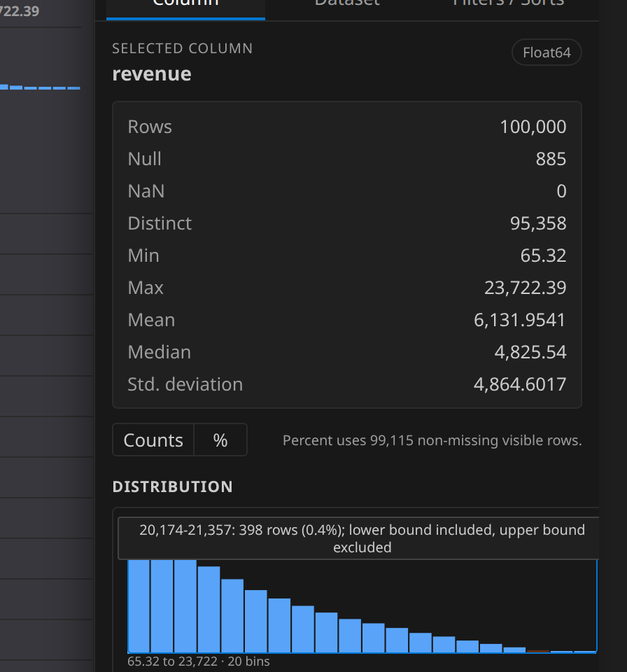
Task: Click the Float64 type badge
Action: (x=547, y=52)
